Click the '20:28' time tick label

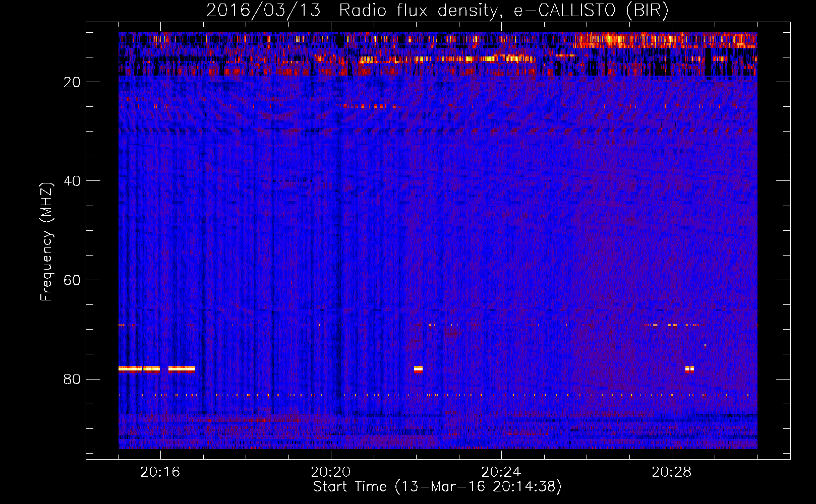click(x=671, y=472)
